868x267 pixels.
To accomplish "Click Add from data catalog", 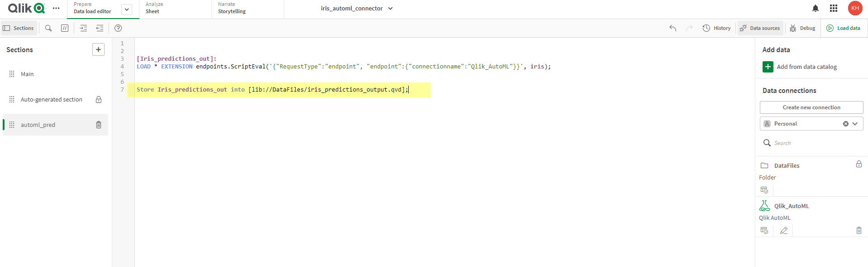I will [800, 67].
